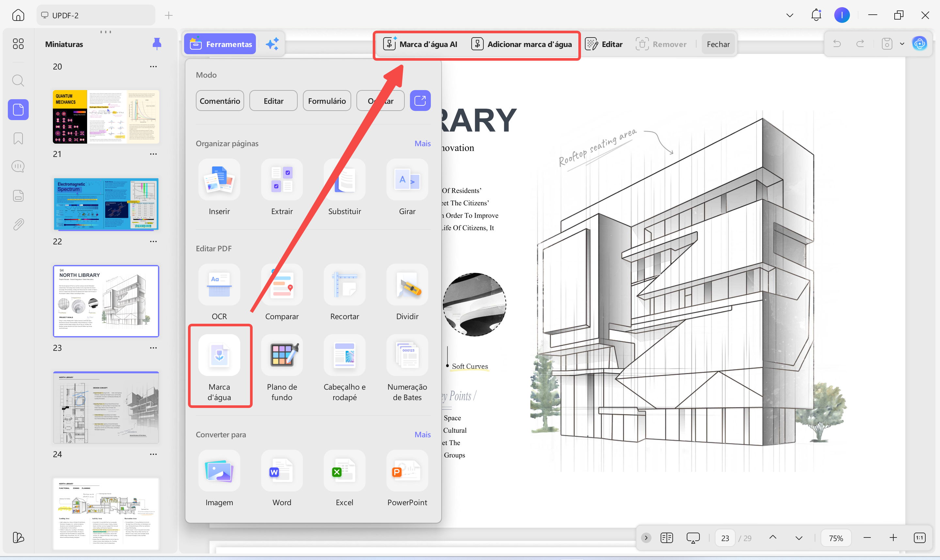The width and height of the screenshot is (940, 560).
Task: Open options menu for page 24
Action: click(153, 454)
